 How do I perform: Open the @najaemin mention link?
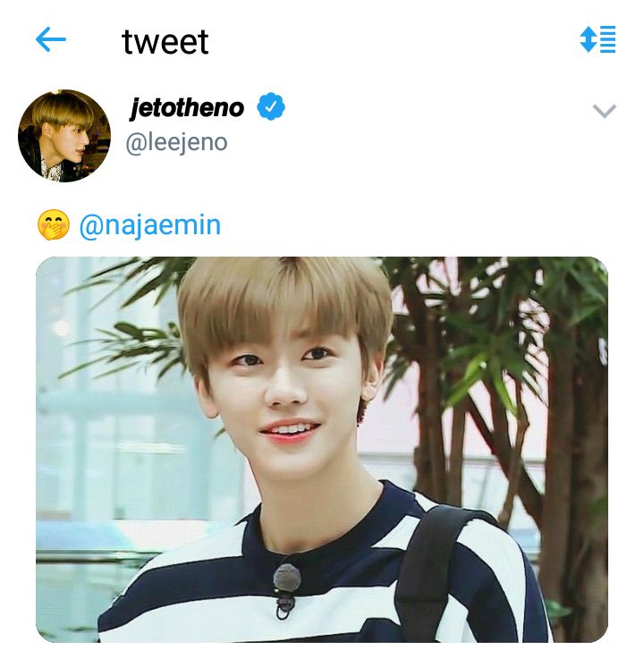click(150, 224)
